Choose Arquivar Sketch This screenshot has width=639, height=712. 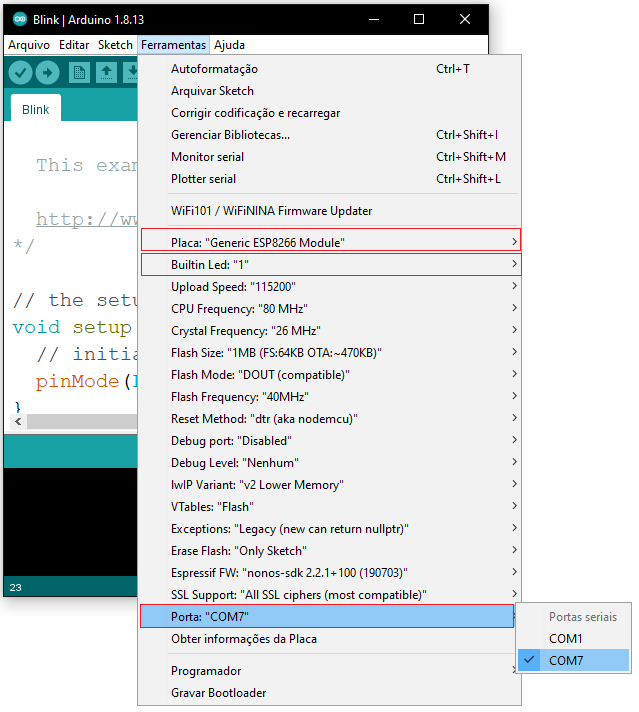330,91
